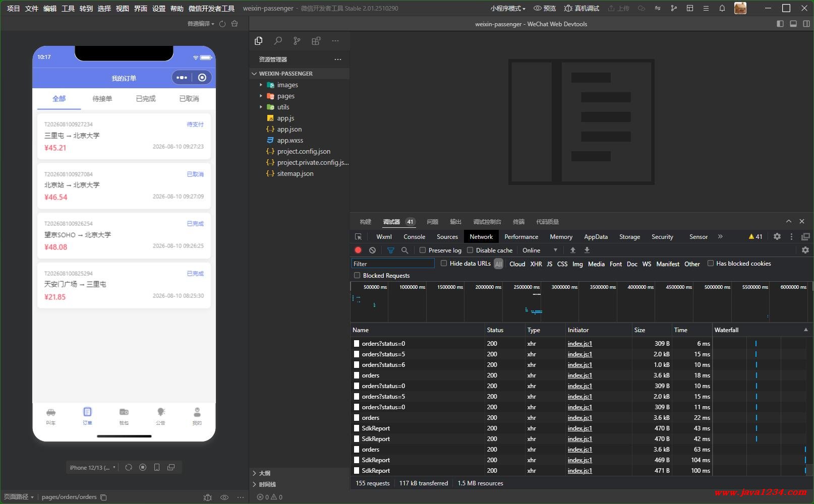Image resolution: width=814 pixels, height=504 pixels.
Task: Open the Online throttling dropdown
Action: tap(540, 250)
